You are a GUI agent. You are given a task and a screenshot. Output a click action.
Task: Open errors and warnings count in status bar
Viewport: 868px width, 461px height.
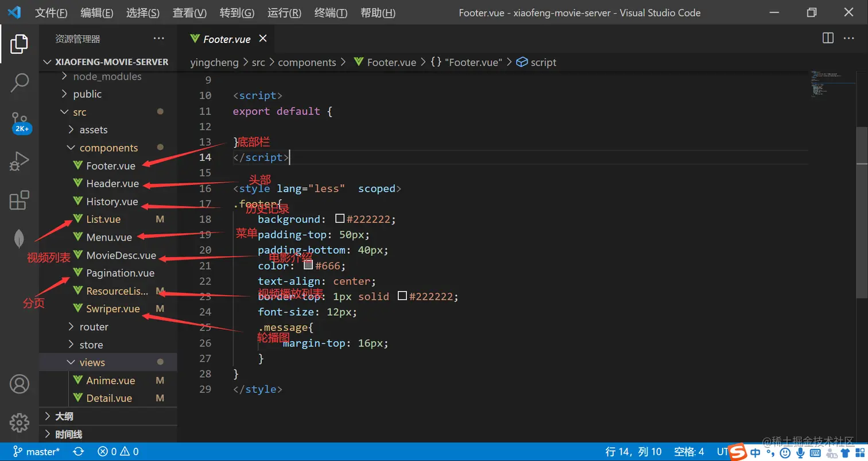pos(118,452)
